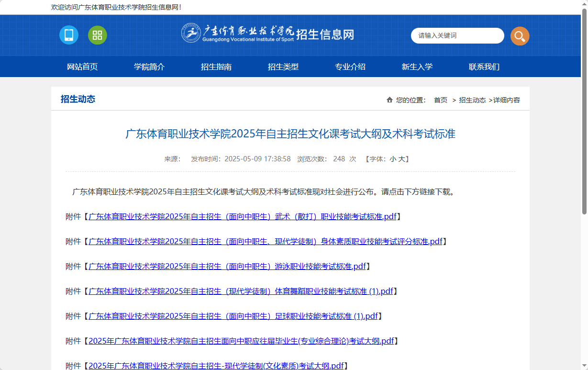Open the 招生指南 navigation menu
The image size is (588, 370).
coord(216,67)
